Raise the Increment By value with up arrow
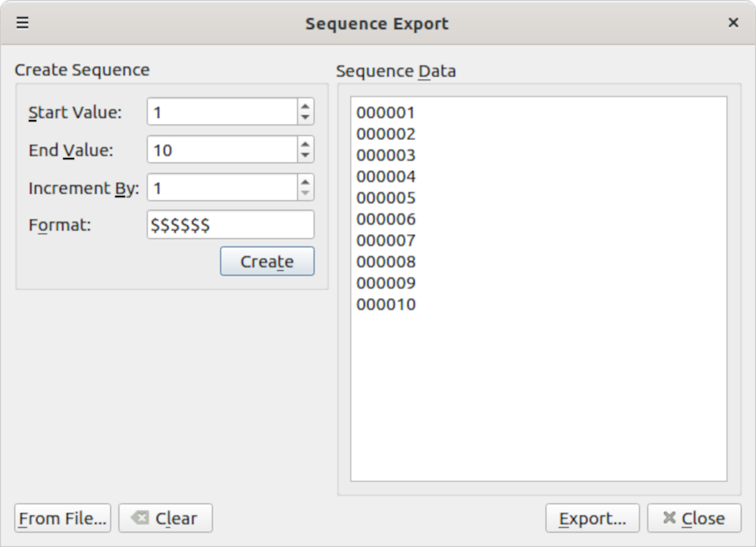This screenshot has height=547, width=756. tap(305, 182)
